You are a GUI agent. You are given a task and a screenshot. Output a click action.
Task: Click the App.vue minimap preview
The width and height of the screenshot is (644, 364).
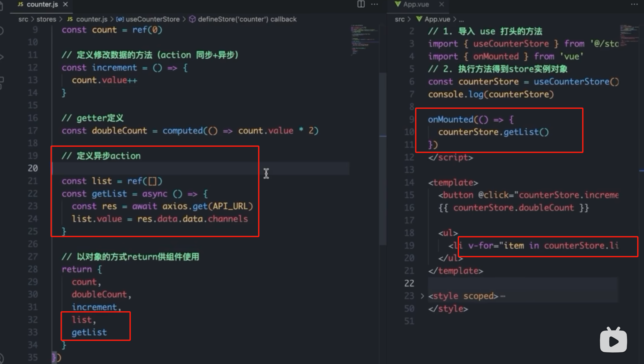point(629,35)
